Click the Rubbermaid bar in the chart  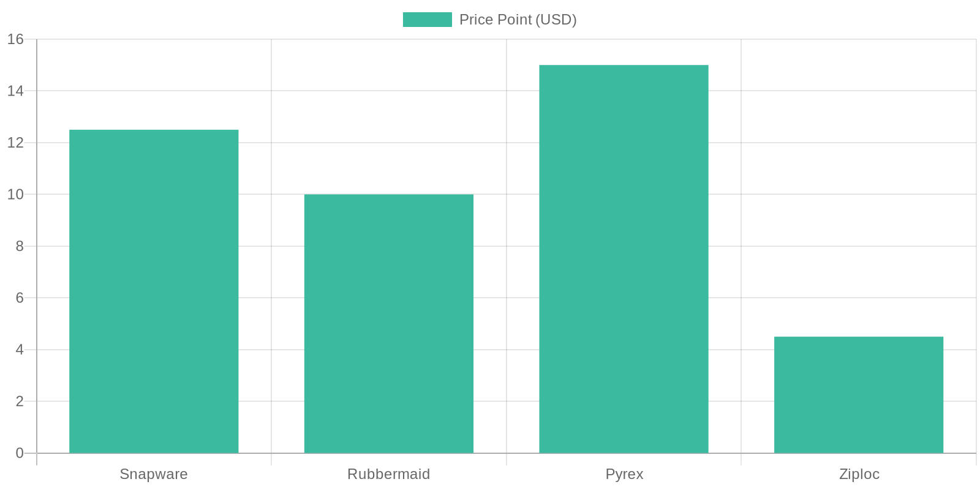point(388,323)
